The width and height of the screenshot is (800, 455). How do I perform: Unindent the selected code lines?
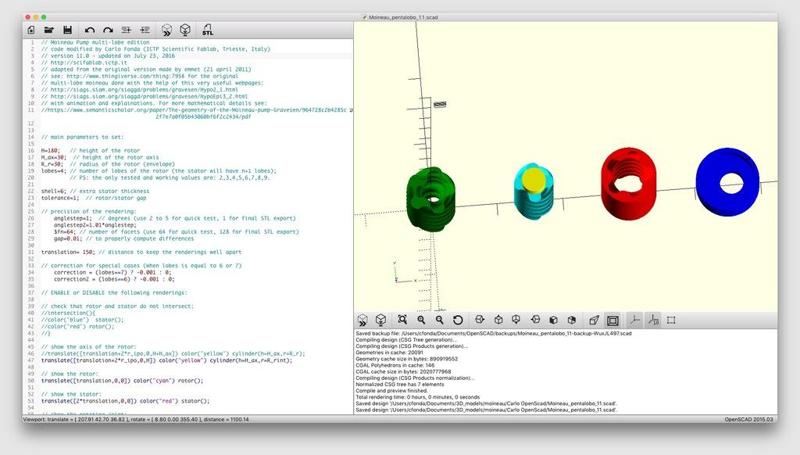tap(127, 30)
